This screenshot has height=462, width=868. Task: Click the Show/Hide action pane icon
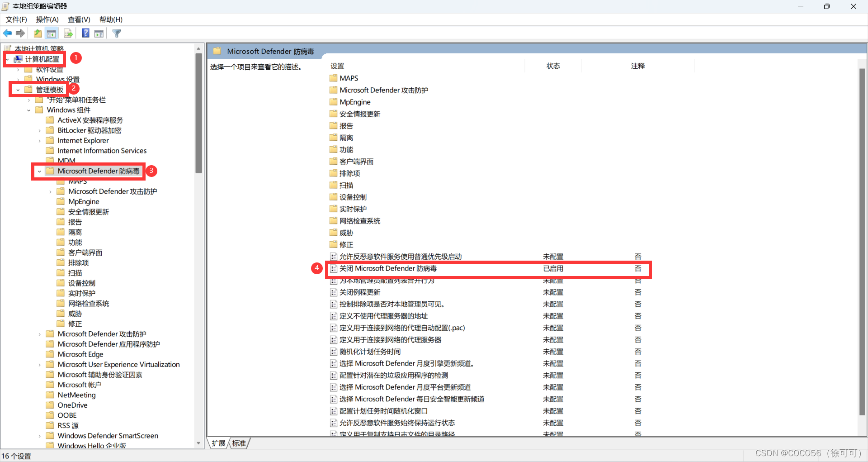[x=99, y=33]
